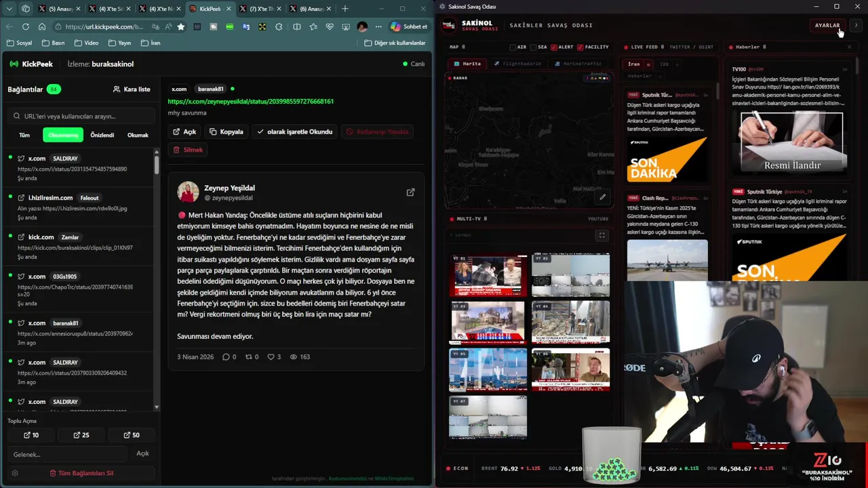Close the Haberler panel

[x=849, y=47]
